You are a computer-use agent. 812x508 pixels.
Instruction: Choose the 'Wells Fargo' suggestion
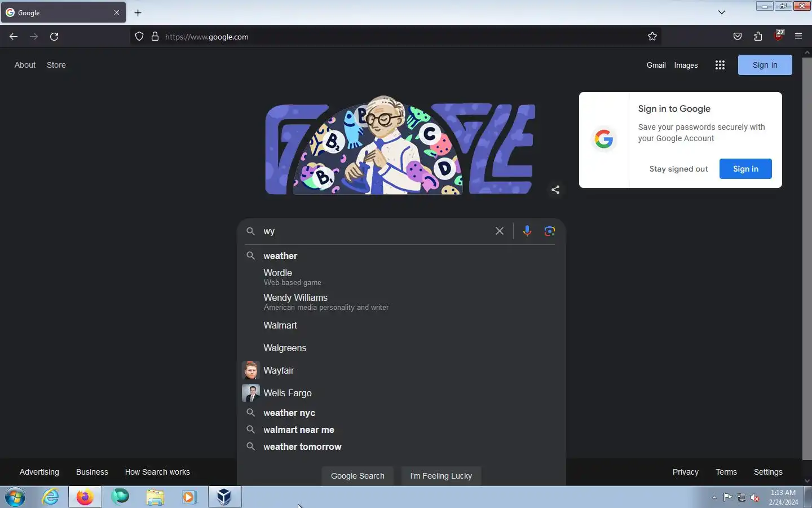(x=401, y=393)
